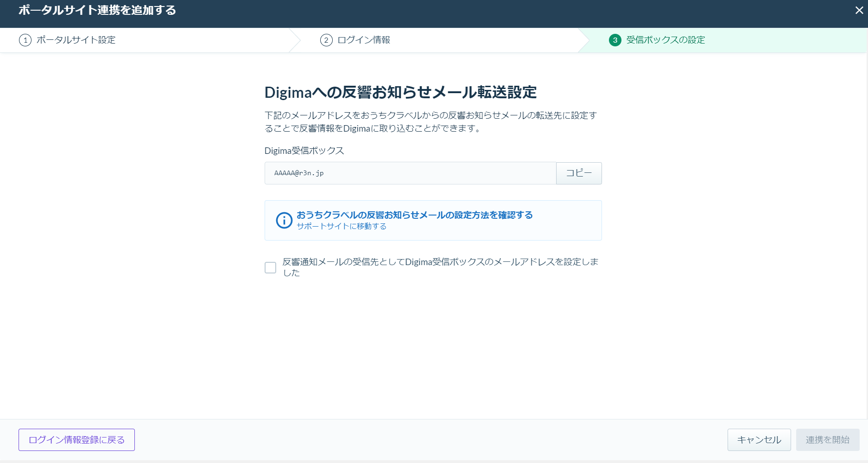Screen dimensions: 868x463
Task: Check the 反響通知メールの受信先 confirmation checkbox
Action: [270, 267]
